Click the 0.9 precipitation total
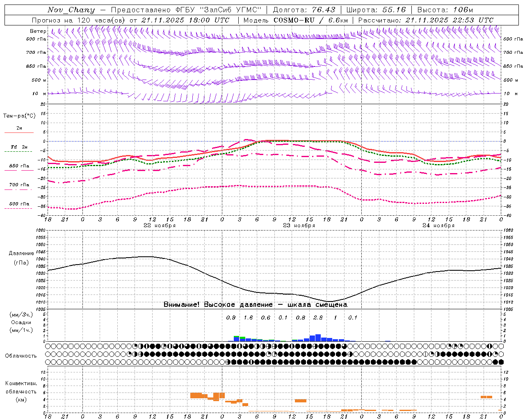Image resolution: width=525 pixels, height=420 pixels. click(x=231, y=318)
